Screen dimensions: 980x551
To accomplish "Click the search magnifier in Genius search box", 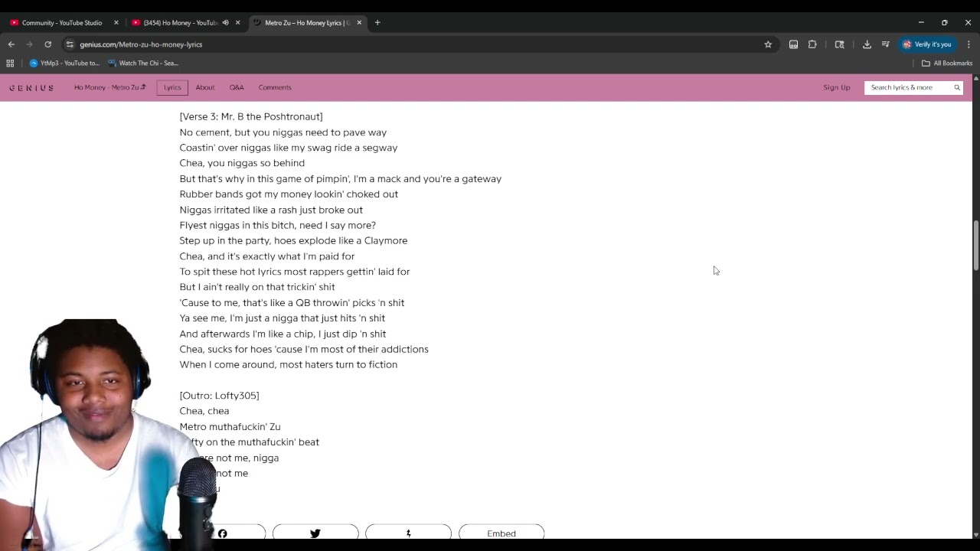I will click(957, 87).
